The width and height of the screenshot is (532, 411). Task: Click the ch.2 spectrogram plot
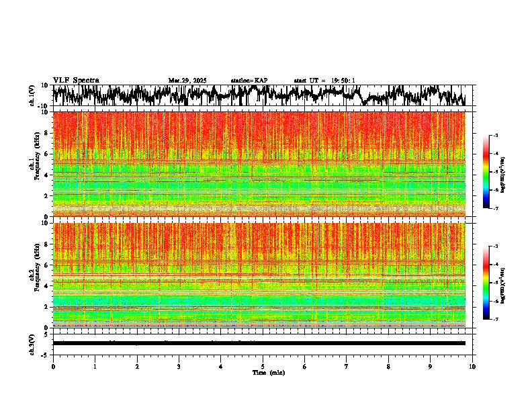[259, 275]
